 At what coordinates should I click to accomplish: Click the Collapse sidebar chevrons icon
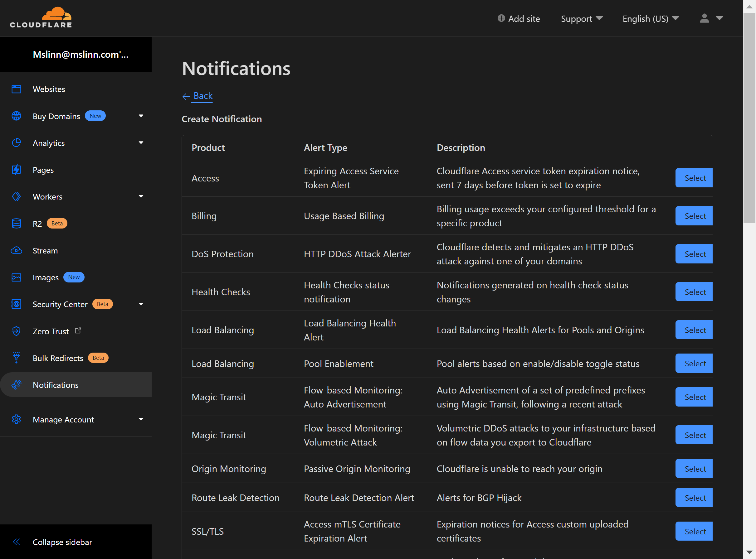(16, 542)
